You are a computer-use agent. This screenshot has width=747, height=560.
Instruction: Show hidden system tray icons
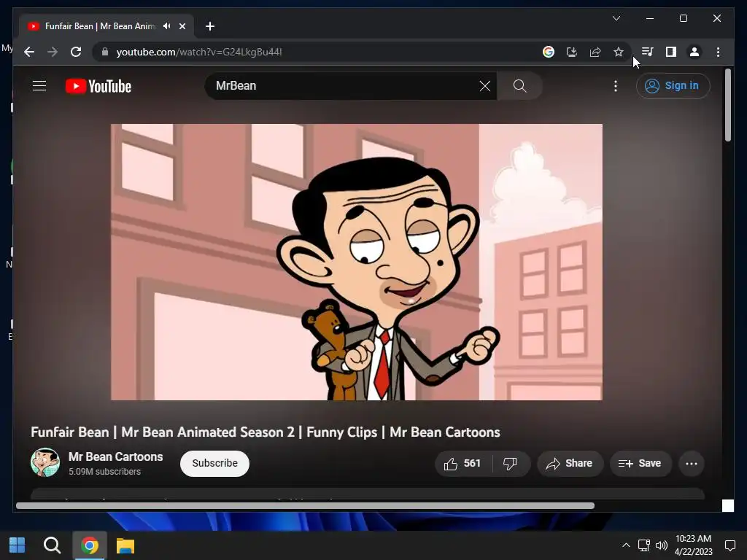626,545
